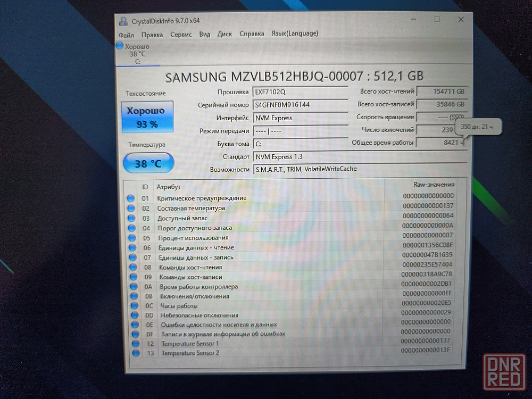
Task: Click status circle for 0F Записи в журнале
Action: [136, 334]
